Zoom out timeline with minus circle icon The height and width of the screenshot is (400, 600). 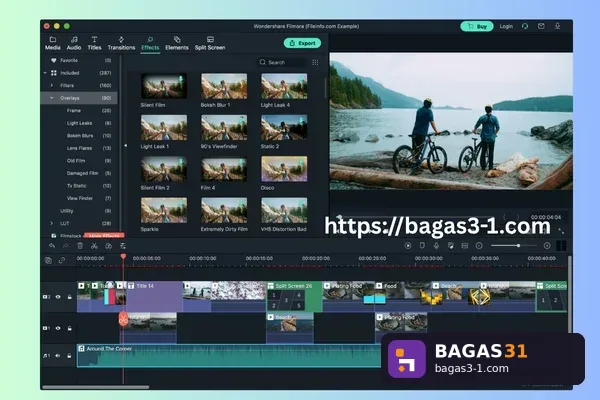(479, 246)
